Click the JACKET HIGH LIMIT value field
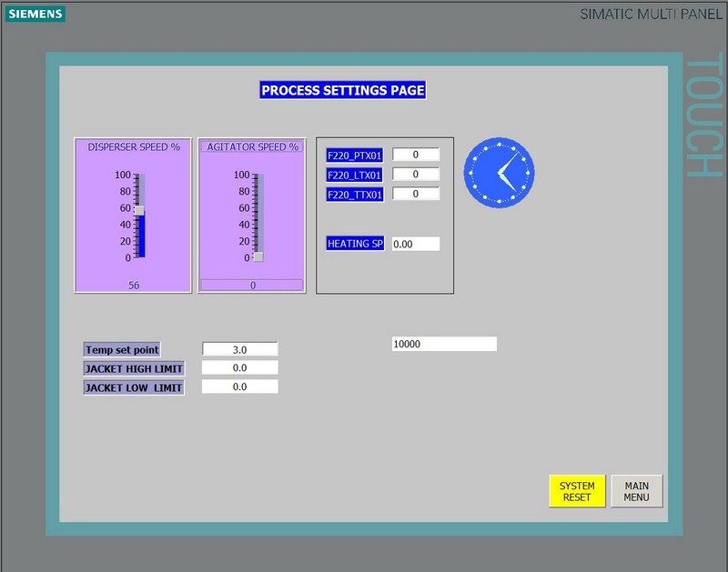728x572 pixels. [x=240, y=367]
